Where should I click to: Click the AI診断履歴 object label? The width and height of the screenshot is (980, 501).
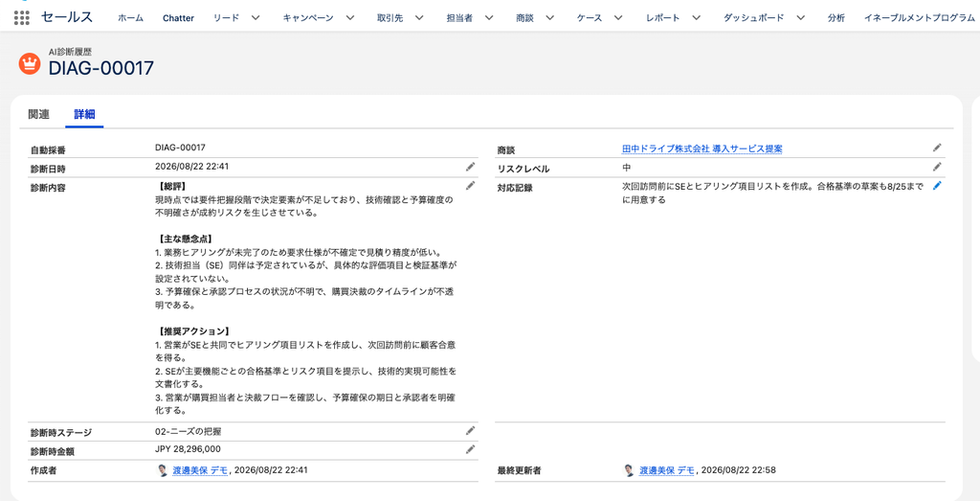71,52
